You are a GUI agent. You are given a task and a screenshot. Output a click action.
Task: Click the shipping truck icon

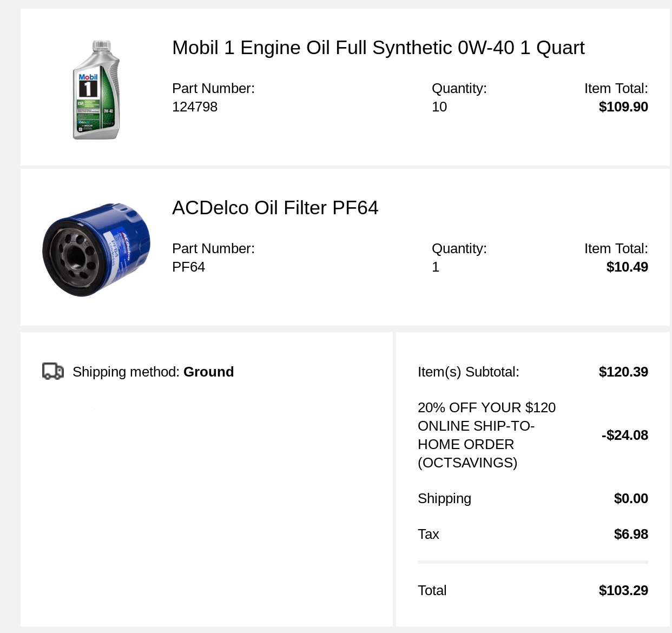(53, 372)
